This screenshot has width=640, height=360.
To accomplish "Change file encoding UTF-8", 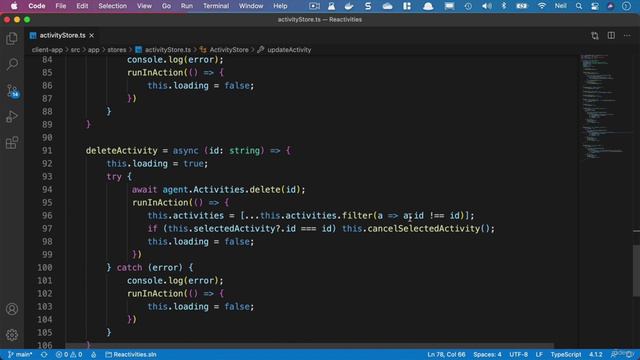I will (518, 354).
